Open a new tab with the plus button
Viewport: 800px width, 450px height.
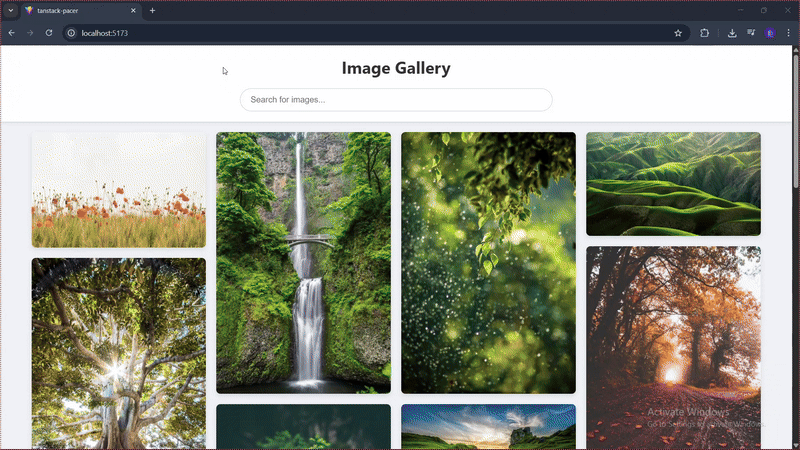pyautogui.click(x=152, y=10)
